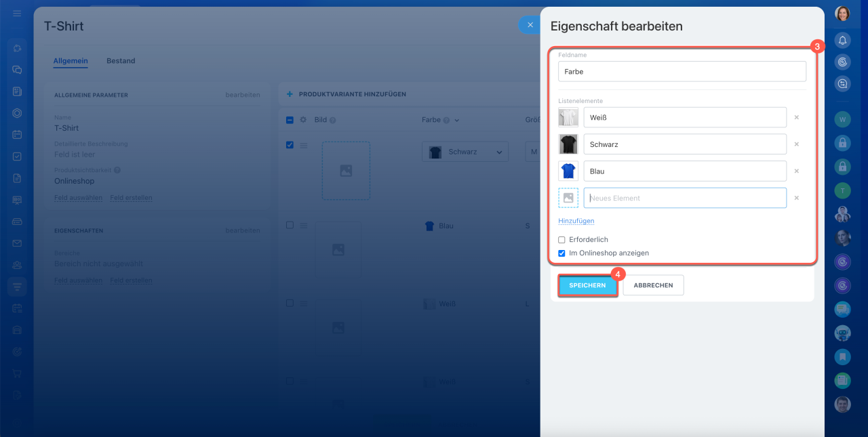The image size is (868, 437).
Task: Click the Hinzufügen link
Action: (x=576, y=221)
